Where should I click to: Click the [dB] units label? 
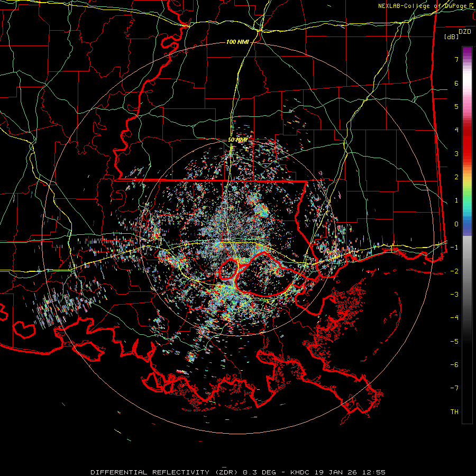pos(451,36)
